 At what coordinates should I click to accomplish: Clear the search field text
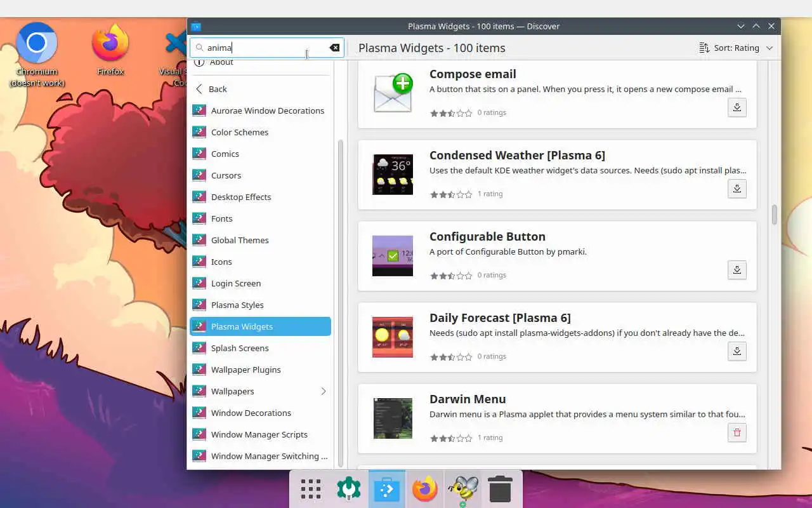pos(334,48)
